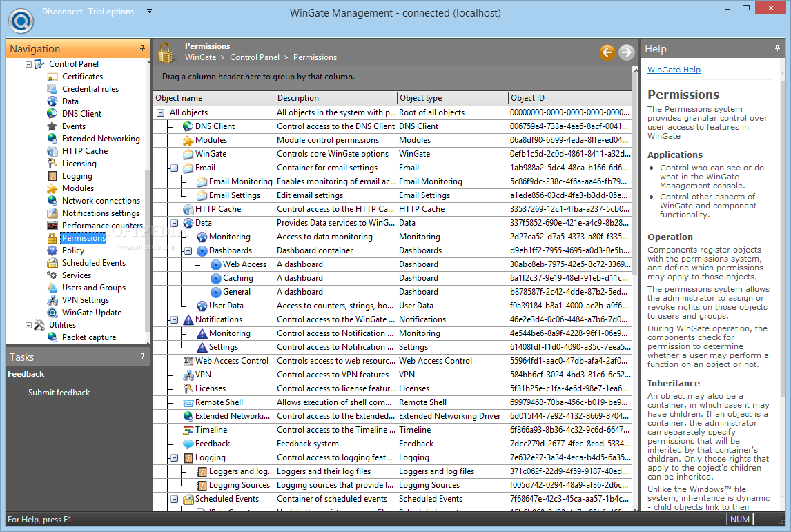This screenshot has width=791, height=532.
Task: Click the Packet capture icon
Action: (x=52, y=337)
